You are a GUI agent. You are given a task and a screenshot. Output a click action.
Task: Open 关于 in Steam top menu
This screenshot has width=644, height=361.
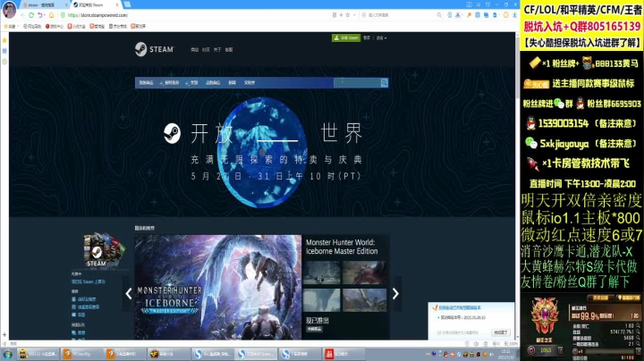click(x=217, y=50)
